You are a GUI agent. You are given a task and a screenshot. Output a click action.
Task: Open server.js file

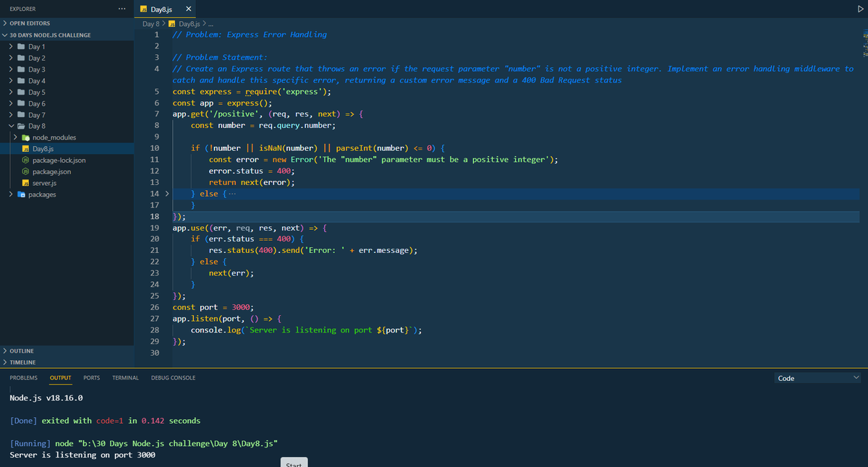click(67, 183)
